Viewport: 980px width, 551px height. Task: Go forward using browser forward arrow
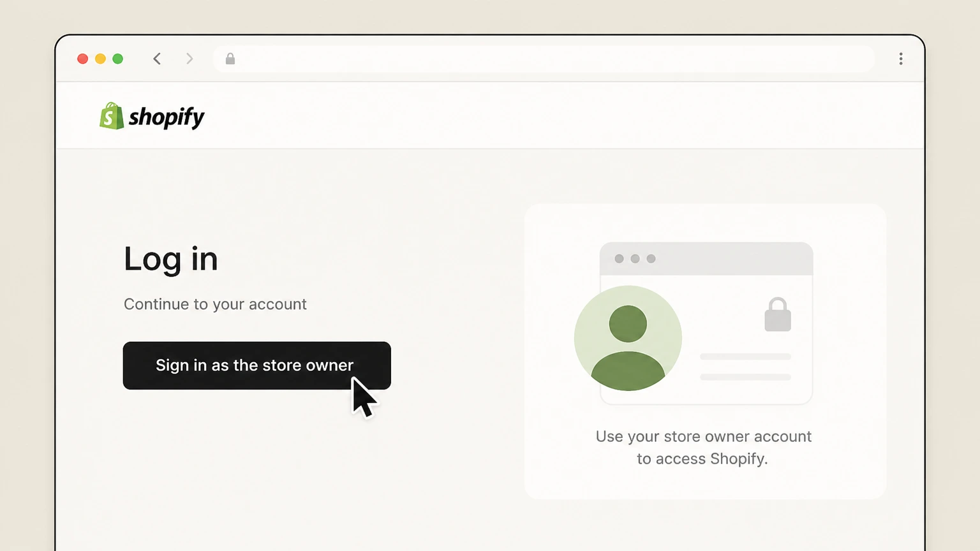point(189,59)
